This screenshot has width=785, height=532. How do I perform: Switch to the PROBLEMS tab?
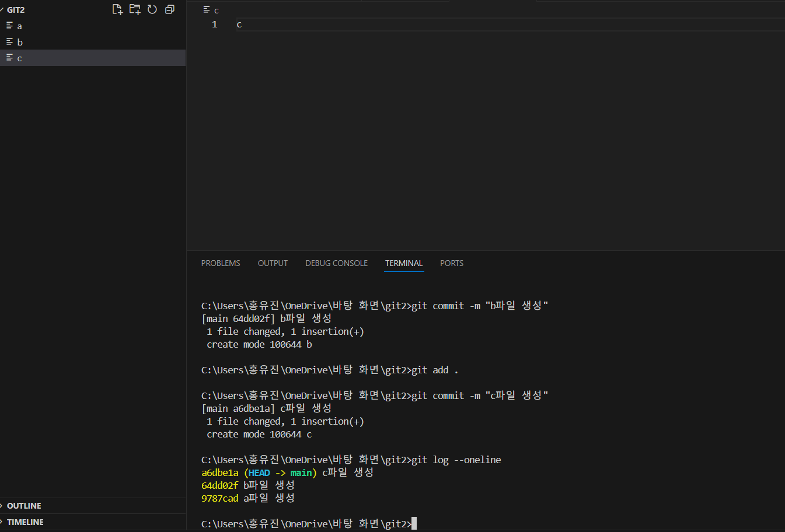(221, 263)
